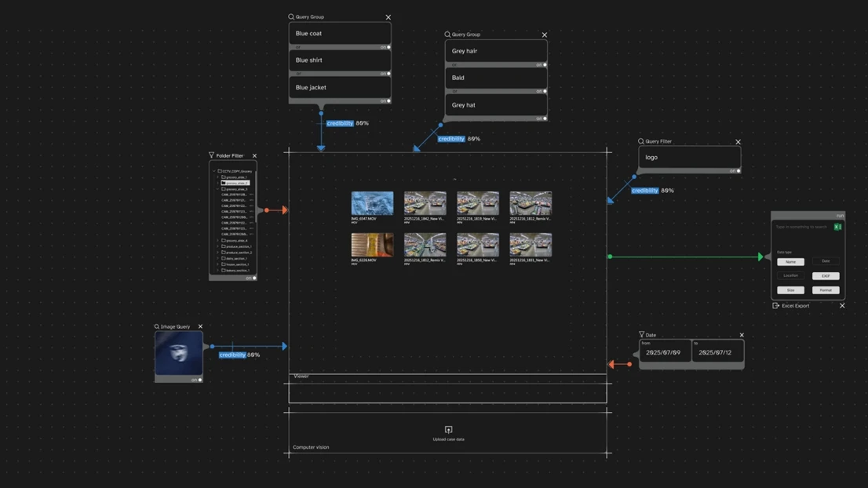The image size is (868, 488).
Task: Click the funnel icon of Folder Filter
Action: (211, 155)
